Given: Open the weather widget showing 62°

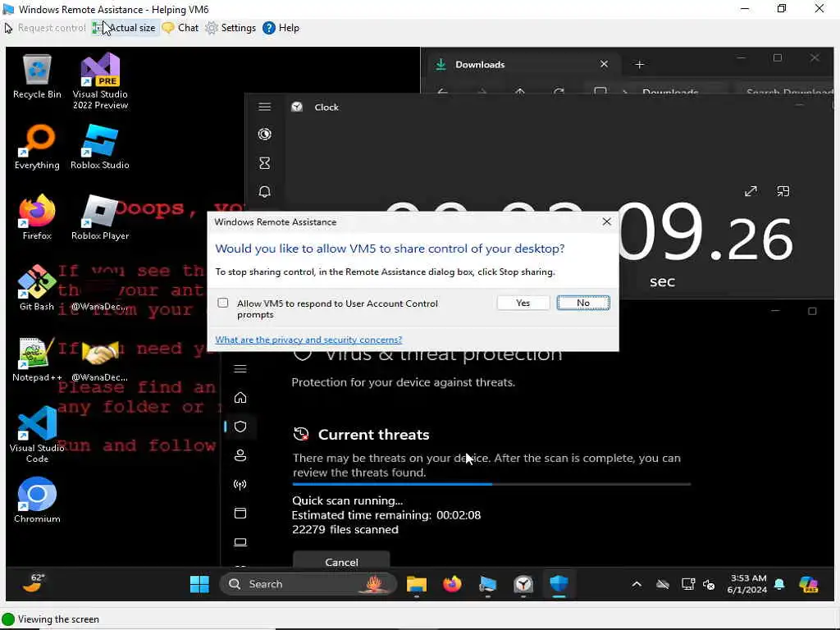Looking at the screenshot, I should pyautogui.click(x=33, y=583).
